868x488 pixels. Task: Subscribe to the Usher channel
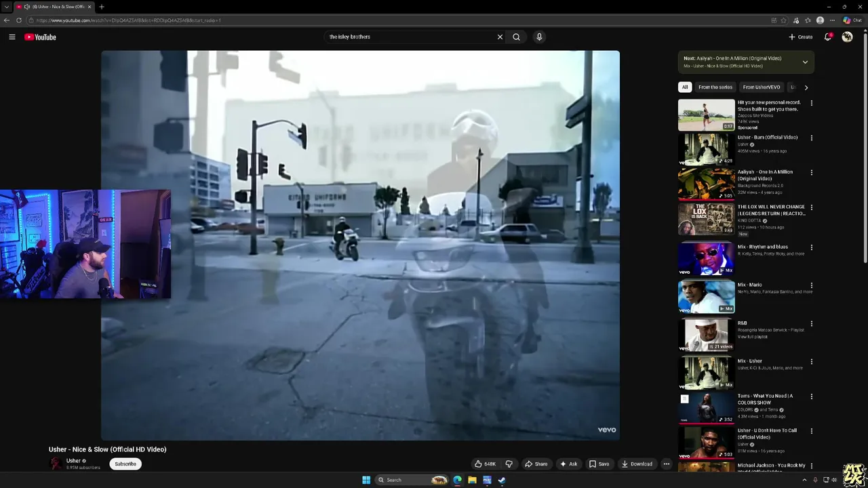pos(125,464)
